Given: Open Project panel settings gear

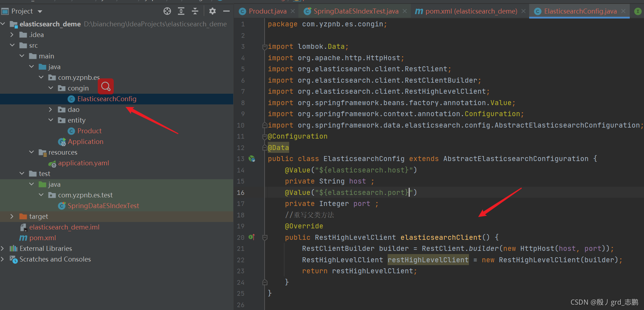Looking at the screenshot, I should pos(213,11).
